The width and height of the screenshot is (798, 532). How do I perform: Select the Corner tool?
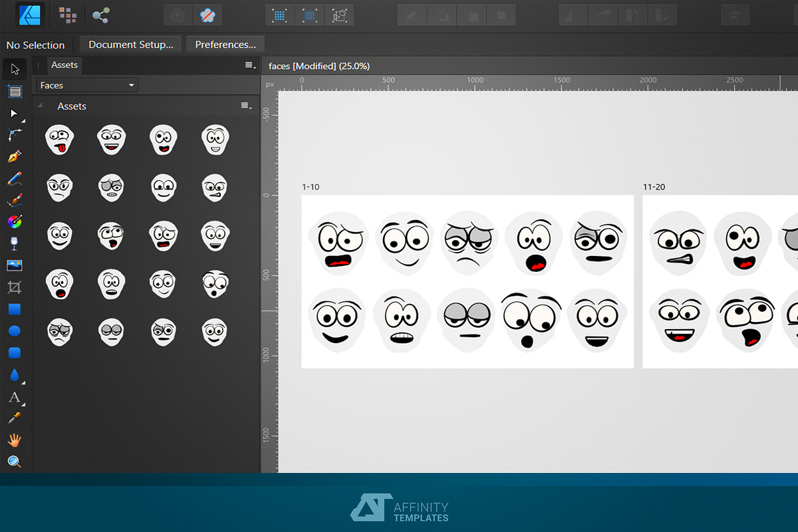[15, 135]
